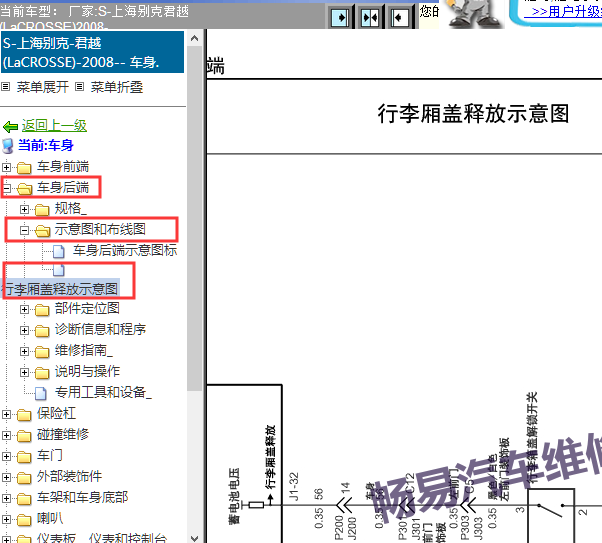Image resolution: width=602 pixels, height=543 pixels.
Task: Select the 车身后端 tree item
Action: click(x=63, y=187)
